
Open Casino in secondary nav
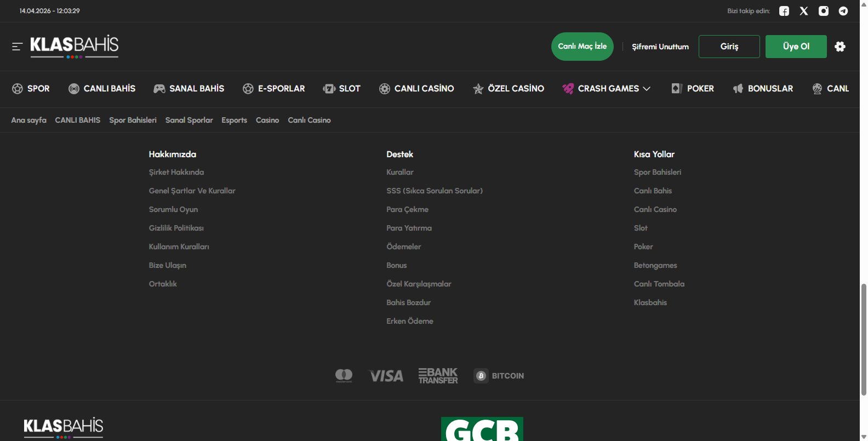click(x=267, y=120)
